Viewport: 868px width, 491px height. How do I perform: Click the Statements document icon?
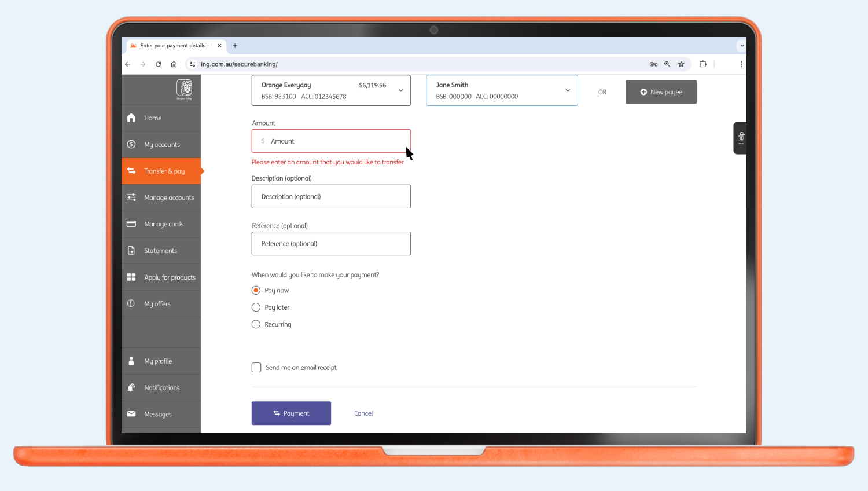coord(131,250)
